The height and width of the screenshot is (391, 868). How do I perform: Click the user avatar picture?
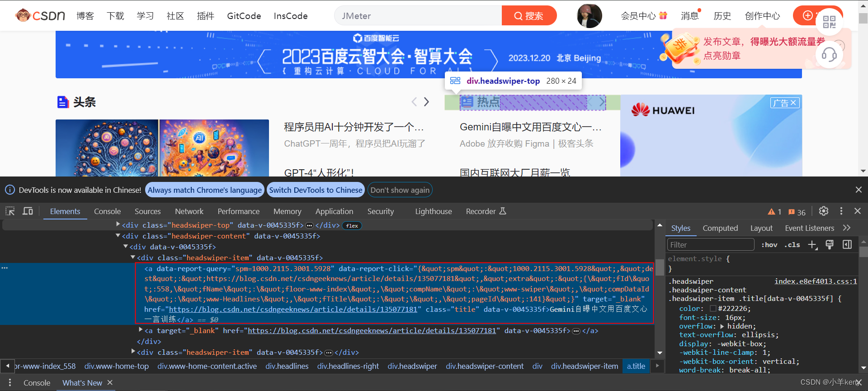(590, 16)
